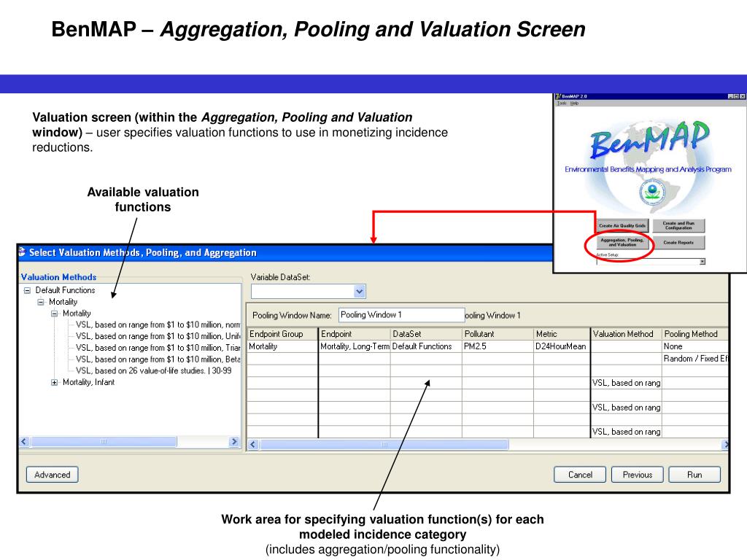Click the D24HourMean metric cell

tap(562, 346)
